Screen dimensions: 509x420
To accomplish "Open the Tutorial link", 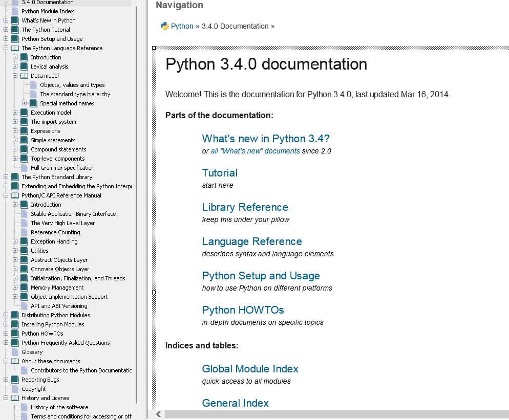I will tap(220, 173).
